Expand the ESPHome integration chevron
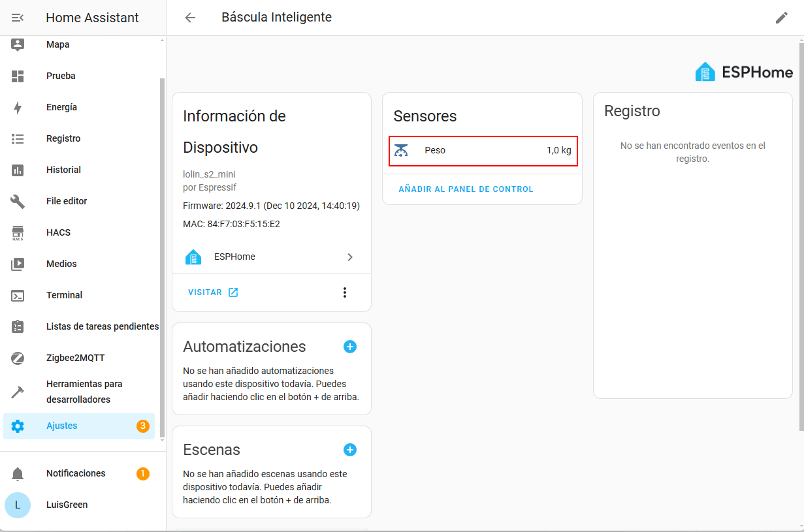Viewport: 804px width, 532px height. pos(350,257)
